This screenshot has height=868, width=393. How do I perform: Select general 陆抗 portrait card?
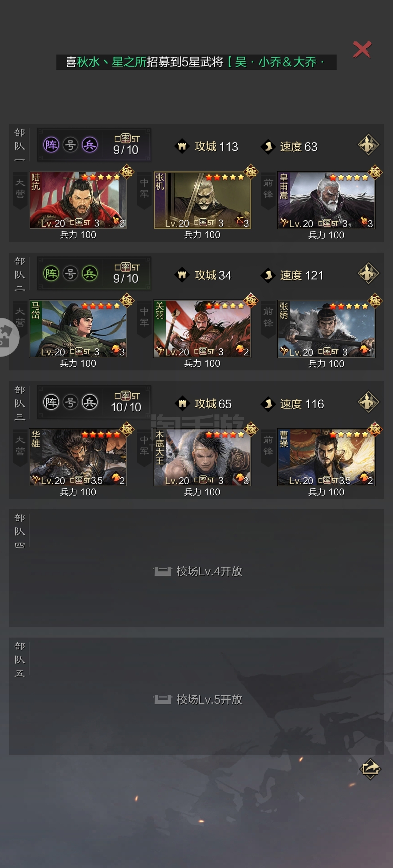click(x=78, y=200)
